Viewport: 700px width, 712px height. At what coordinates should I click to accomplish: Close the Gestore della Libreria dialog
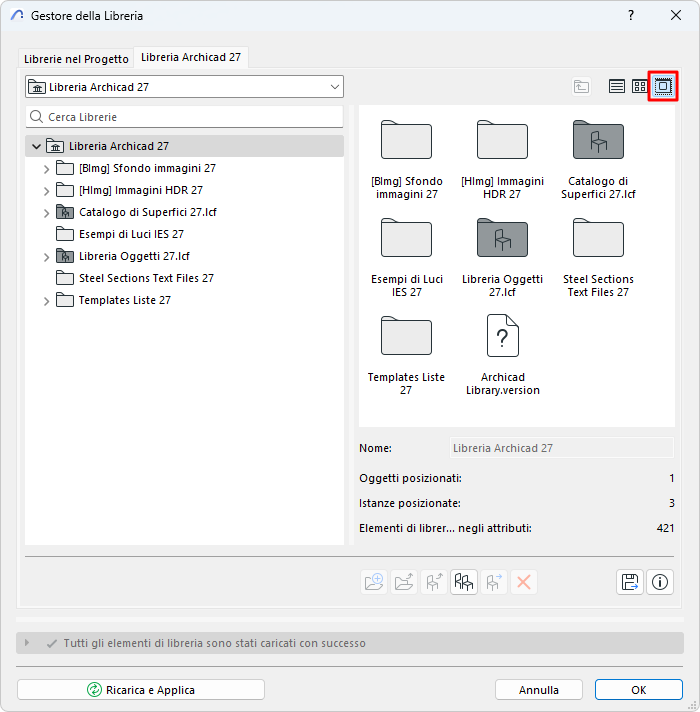(x=675, y=15)
